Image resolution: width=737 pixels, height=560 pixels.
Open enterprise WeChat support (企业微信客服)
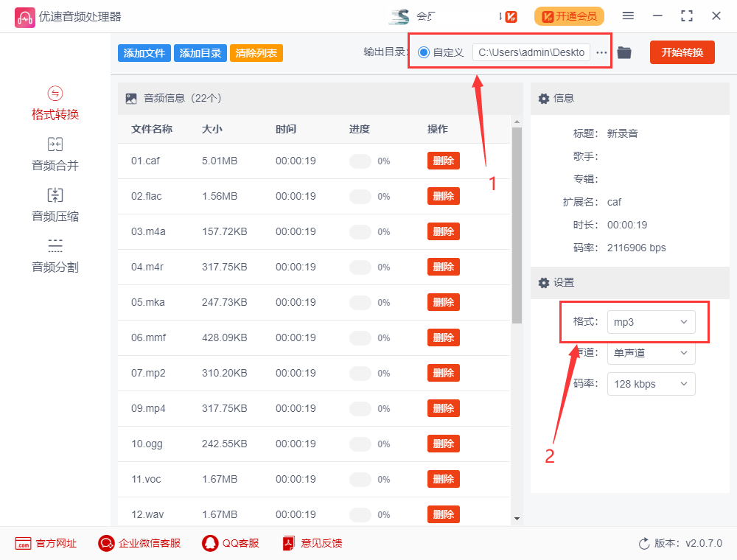(139, 544)
